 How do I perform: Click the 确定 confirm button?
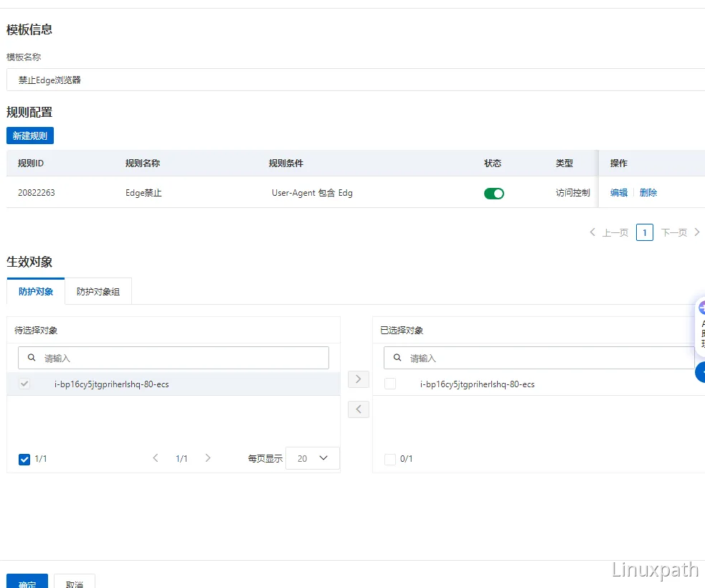[x=27, y=582]
